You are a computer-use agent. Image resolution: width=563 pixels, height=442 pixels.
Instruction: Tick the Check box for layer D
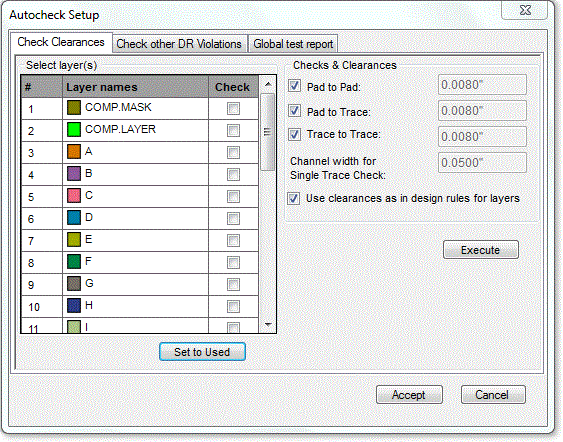233,218
